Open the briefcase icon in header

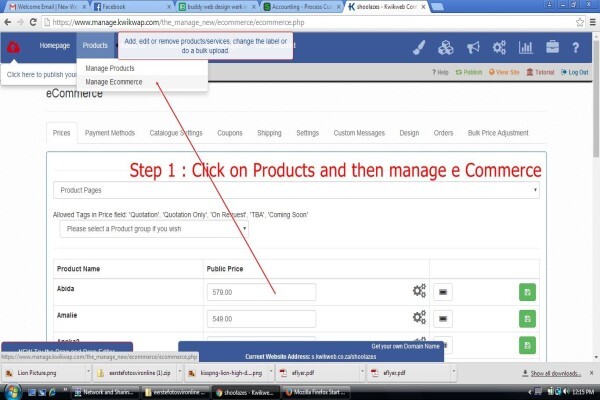[552, 47]
